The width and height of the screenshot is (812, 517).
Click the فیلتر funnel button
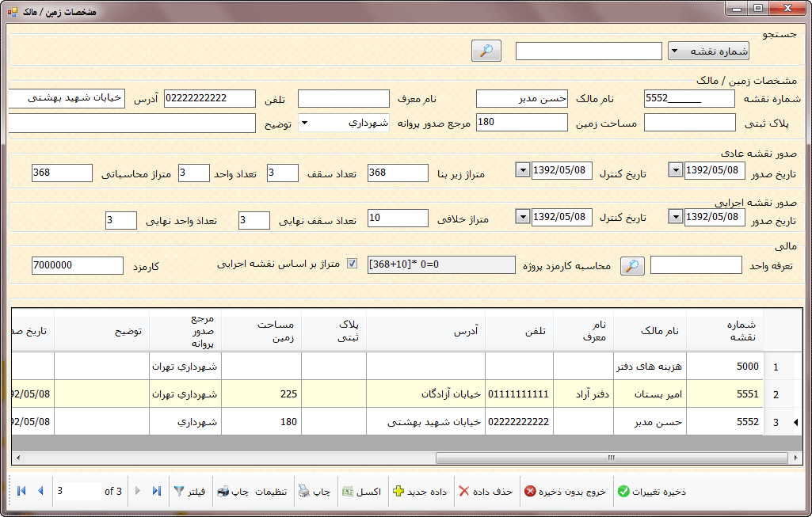[190, 492]
